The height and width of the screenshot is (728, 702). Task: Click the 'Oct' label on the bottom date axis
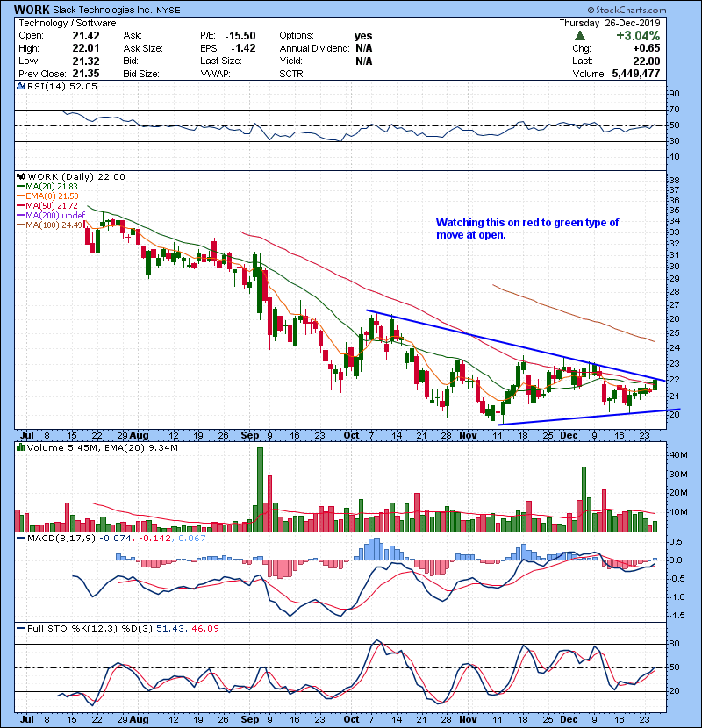pos(351,719)
